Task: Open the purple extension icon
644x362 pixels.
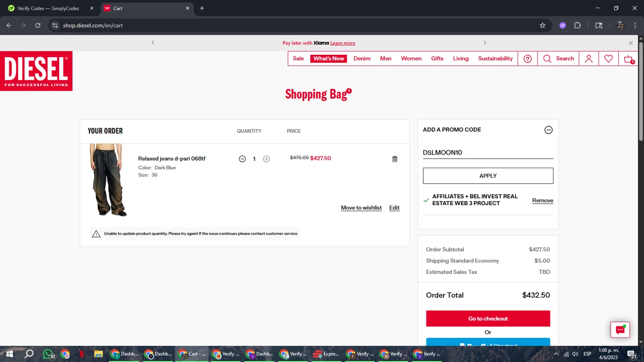Action: coord(562,25)
